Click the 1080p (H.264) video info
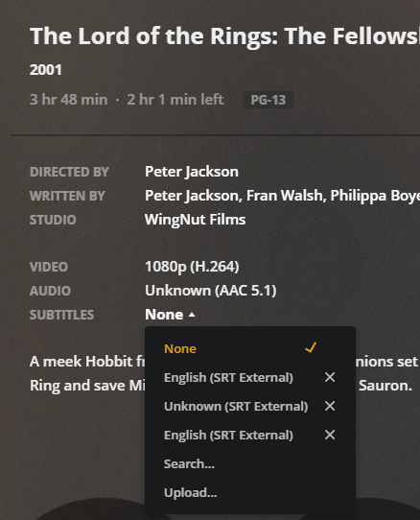Image resolution: width=420 pixels, height=520 pixels. 192,267
